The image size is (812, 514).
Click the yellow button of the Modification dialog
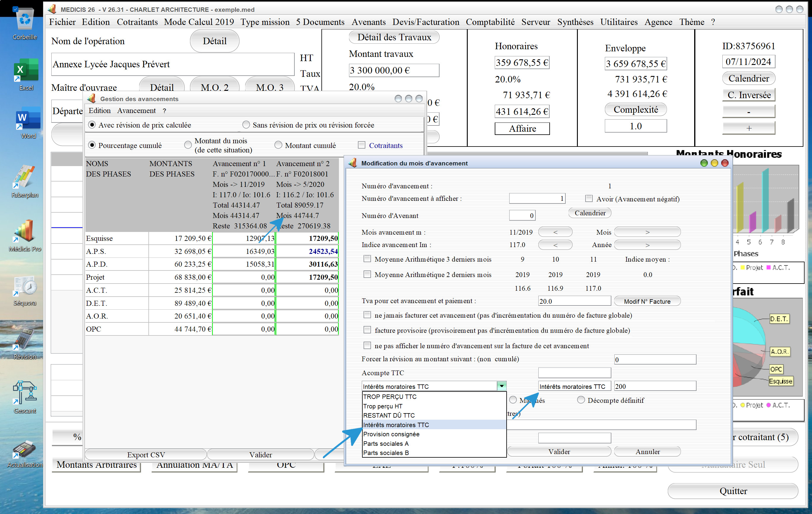[x=714, y=163]
